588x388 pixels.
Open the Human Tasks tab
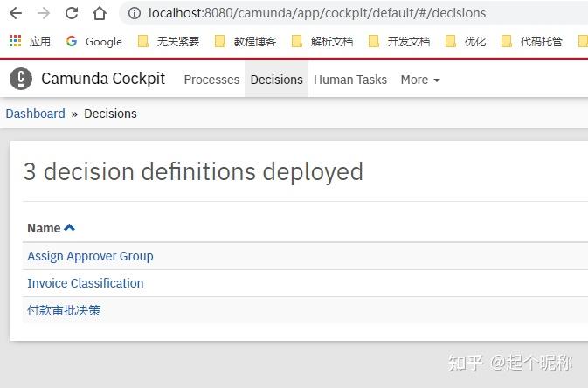click(x=349, y=80)
